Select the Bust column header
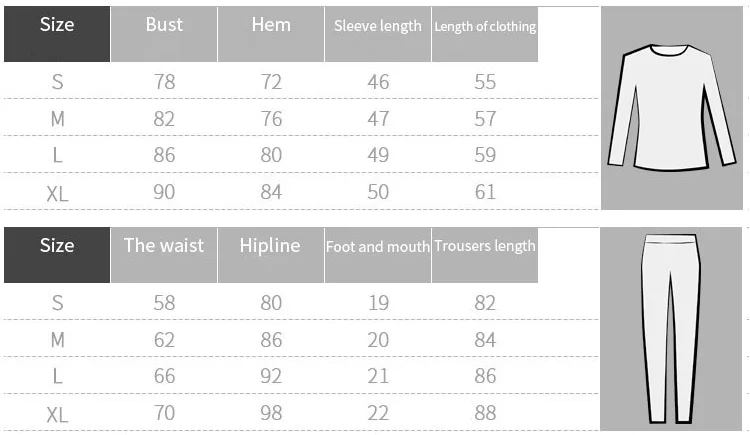Screen dimensions: 750x435 coord(164,34)
